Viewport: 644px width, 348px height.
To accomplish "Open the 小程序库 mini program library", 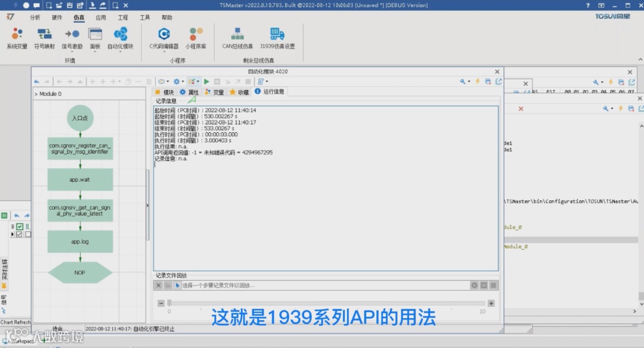I will tap(196, 38).
